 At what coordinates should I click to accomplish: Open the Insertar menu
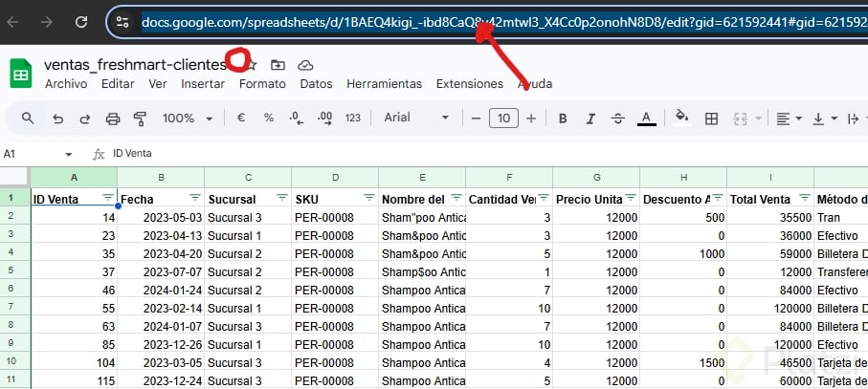[203, 84]
